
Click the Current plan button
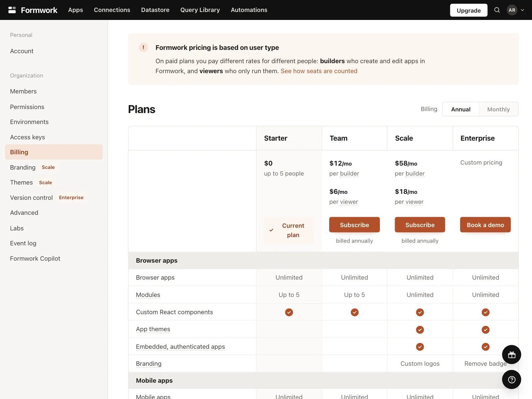(x=289, y=230)
